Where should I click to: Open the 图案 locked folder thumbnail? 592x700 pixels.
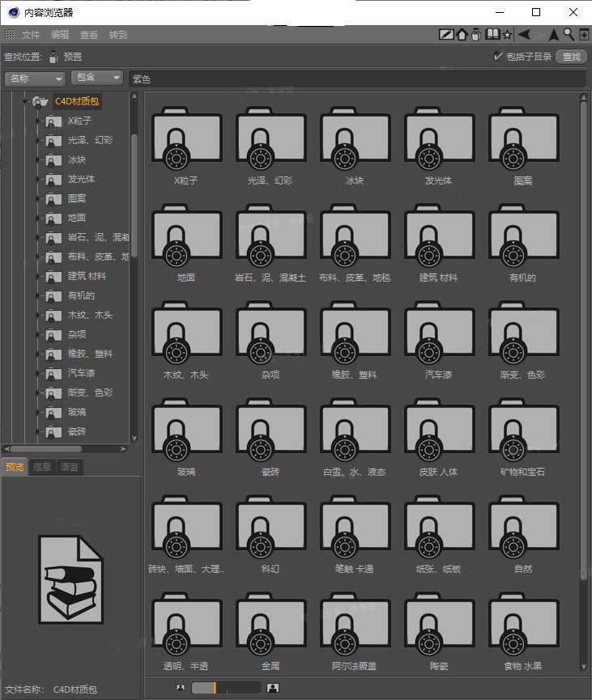524,138
